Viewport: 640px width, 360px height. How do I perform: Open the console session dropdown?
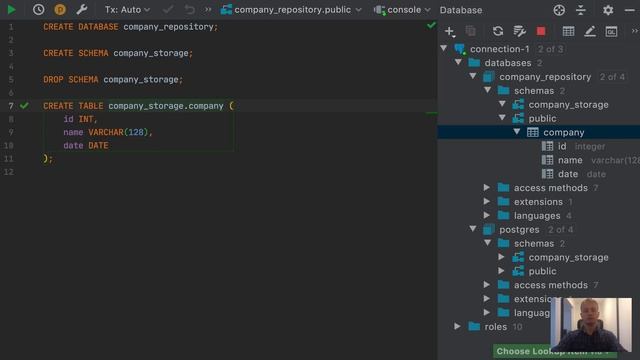pyautogui.click(x=402, y=9)
